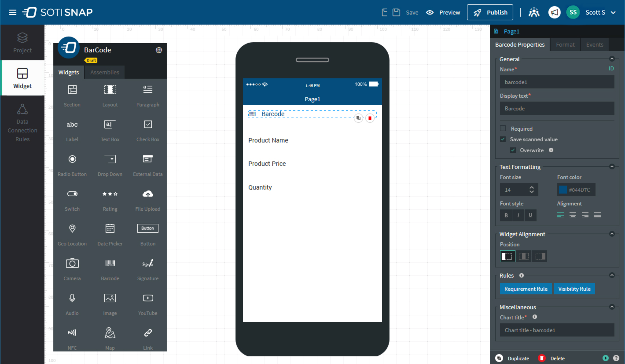Image resolution: width=625 pixels, height=364 pixels.
Task: Click the Publish button
Action: pos(490,12)
